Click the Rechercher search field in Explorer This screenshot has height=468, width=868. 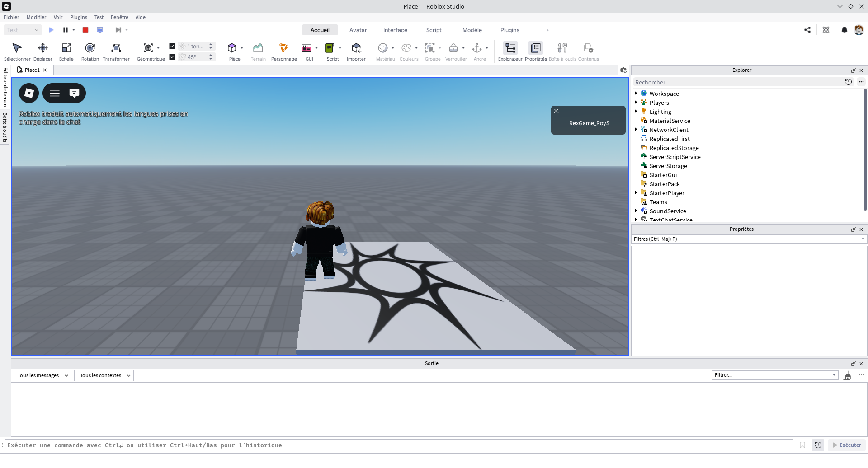[x=737, y=82]
